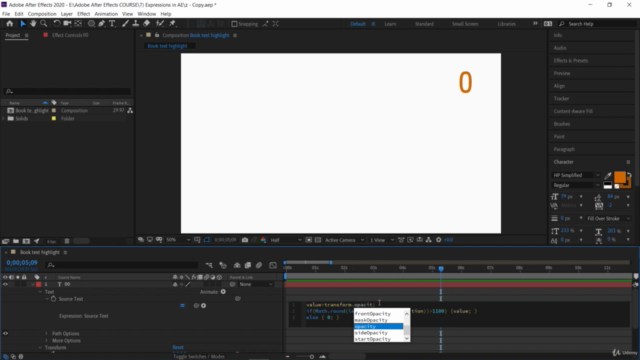Toggle the Snapping checkbox
This screenshot has width=640, height=360.
coord(234,24)
